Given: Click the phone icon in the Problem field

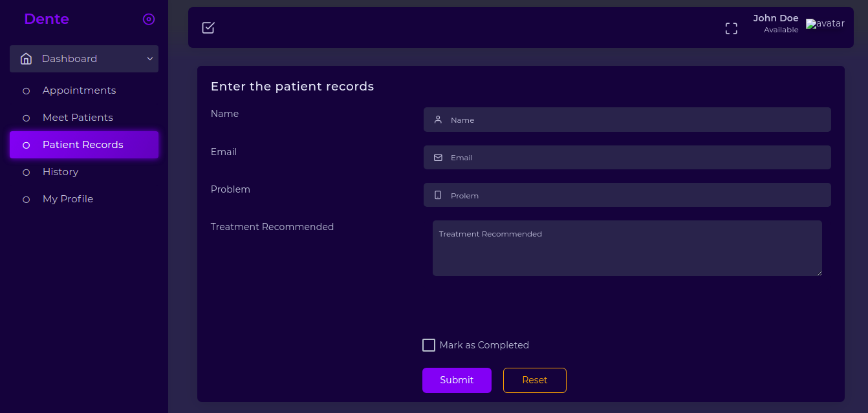Looking at the screenshot, I should (x=438, y=195).
